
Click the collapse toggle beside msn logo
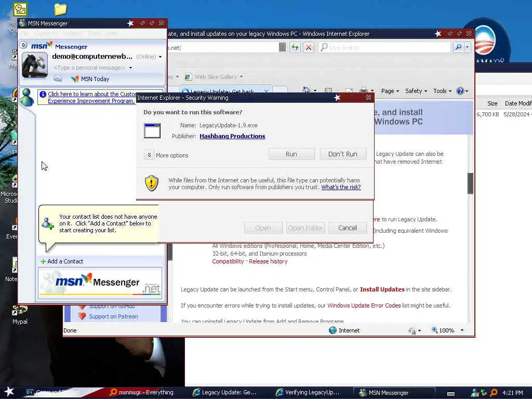(23, 45)
